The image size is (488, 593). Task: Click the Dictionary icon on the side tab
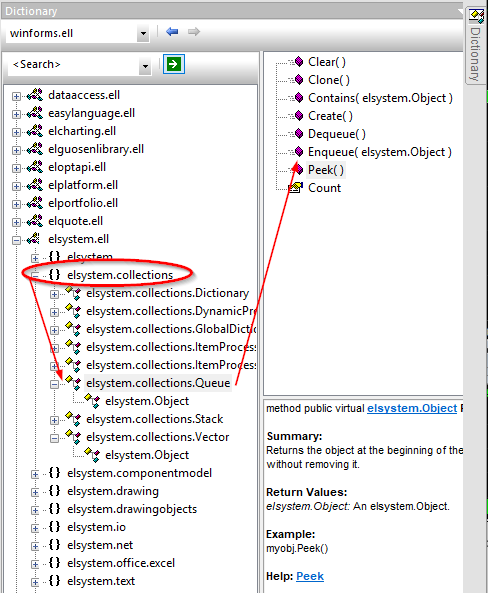[476, 16]
